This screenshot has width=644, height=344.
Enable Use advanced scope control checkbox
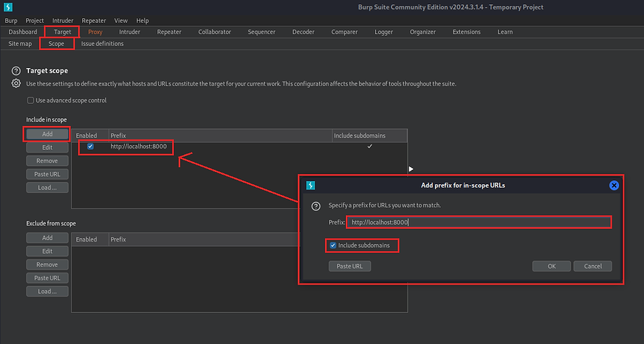(x=30, y=101)
